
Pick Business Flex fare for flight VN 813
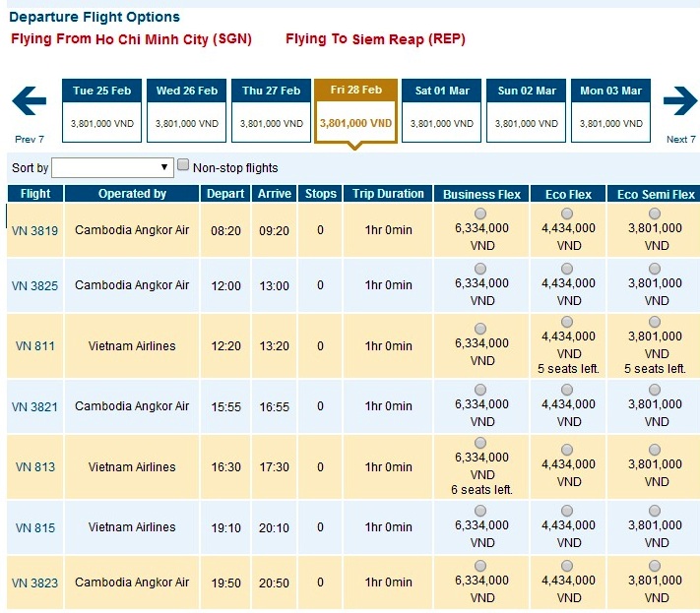[481, 443]
